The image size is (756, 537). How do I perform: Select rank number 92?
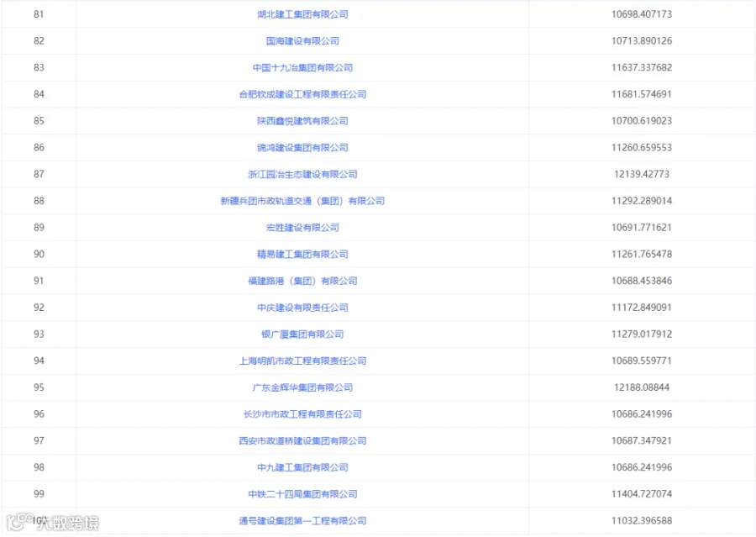39,308
